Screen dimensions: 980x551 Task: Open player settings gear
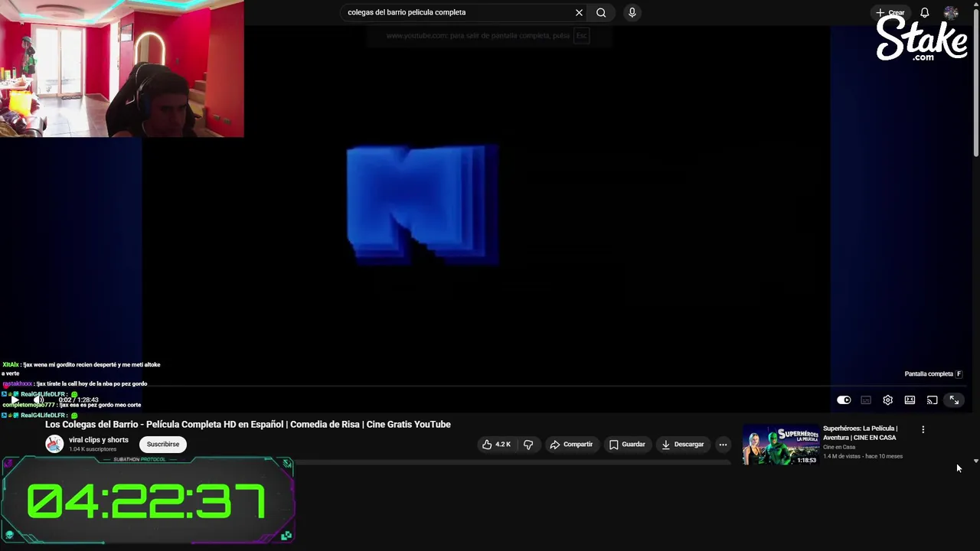tap(887, 400)
